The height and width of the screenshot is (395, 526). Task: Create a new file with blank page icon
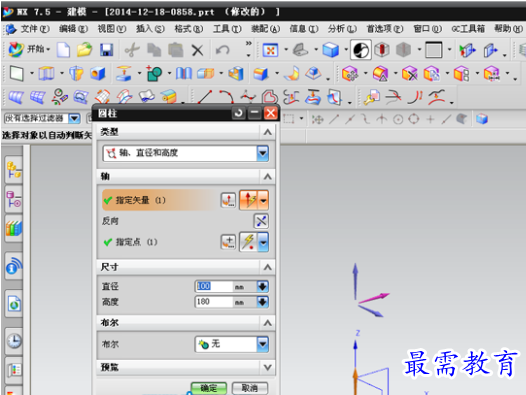pyautogui.click(x=63, y=50)
